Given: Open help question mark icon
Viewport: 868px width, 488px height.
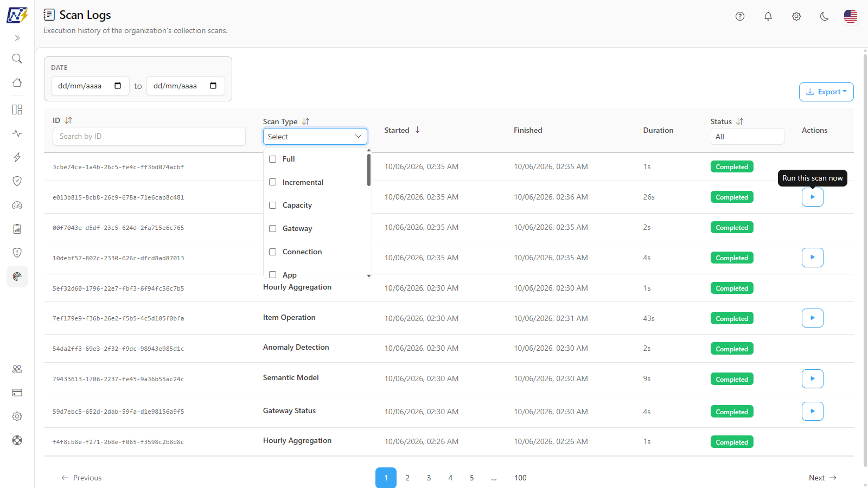Looking at the screenshot, I should 740,16.
